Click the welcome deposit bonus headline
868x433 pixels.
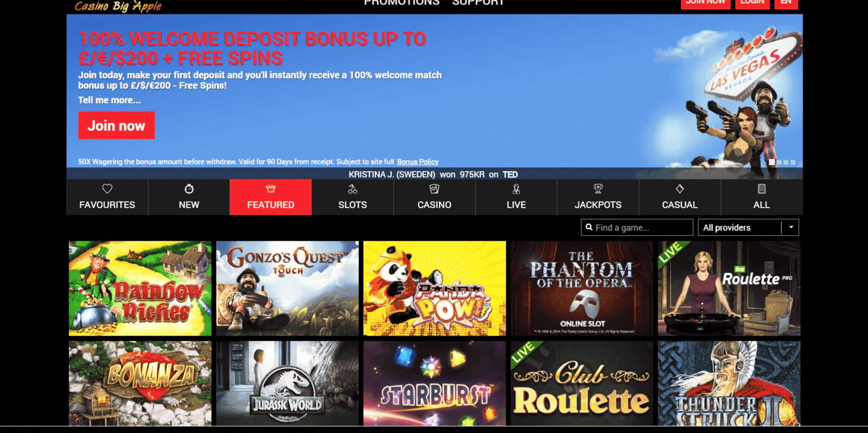pyautogui.click(x=252, y=48)
